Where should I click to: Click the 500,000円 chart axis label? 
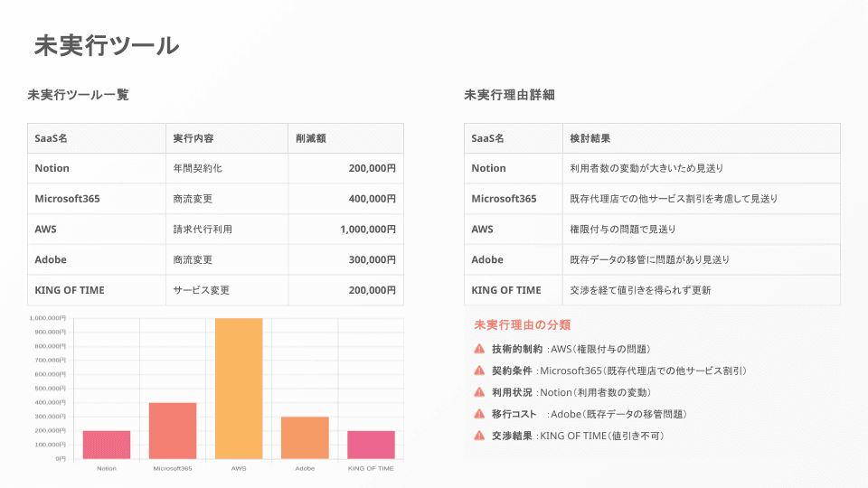pyautogui.click(x=51, y=389)
